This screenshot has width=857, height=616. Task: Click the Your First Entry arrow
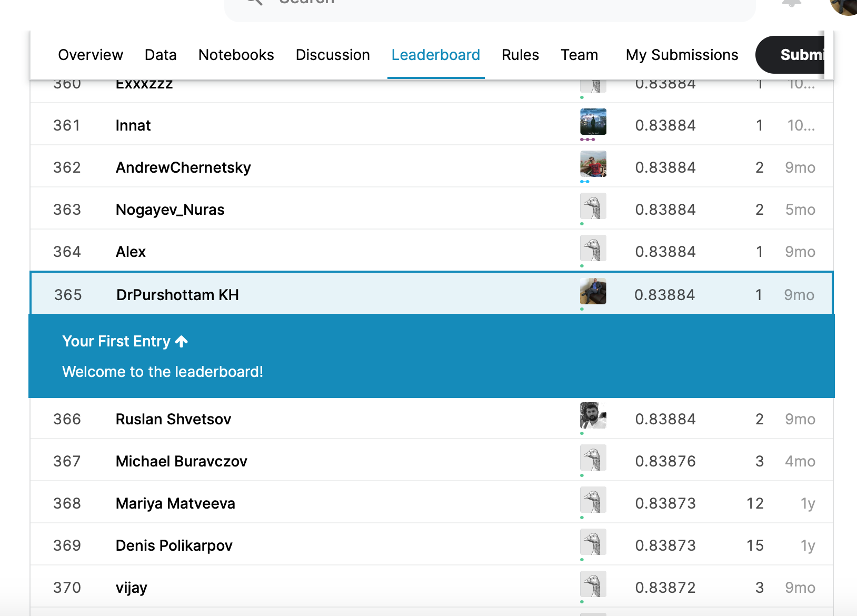(182, 342)
